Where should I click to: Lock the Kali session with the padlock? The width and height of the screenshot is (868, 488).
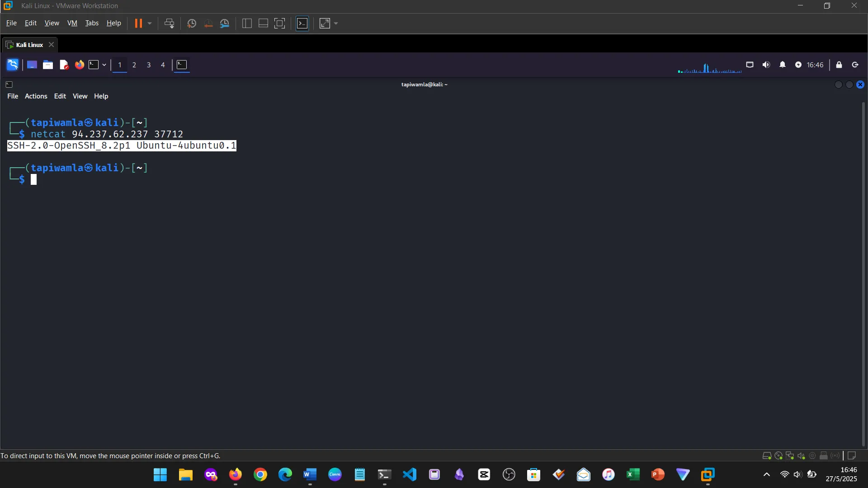(x=839, y=65)
